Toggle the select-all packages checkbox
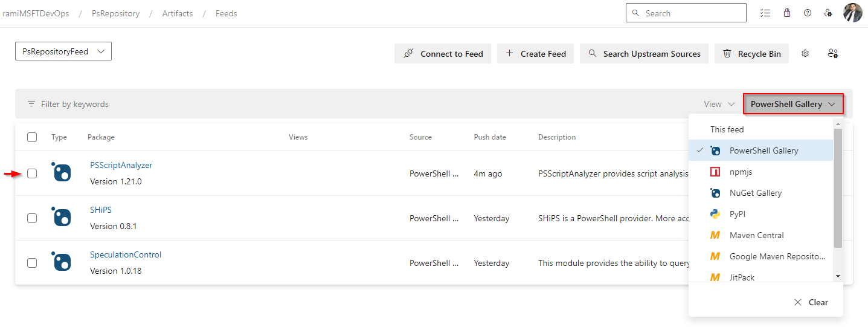 click(x=32, y=137)
